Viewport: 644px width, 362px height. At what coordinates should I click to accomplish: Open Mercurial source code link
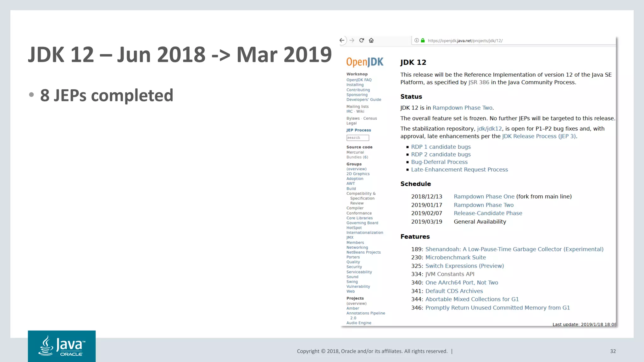point(355,152)
